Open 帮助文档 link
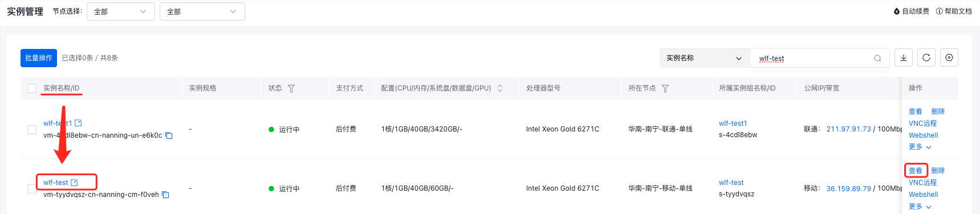The width and height of the screenshot is (980, 214). point(954,11)
